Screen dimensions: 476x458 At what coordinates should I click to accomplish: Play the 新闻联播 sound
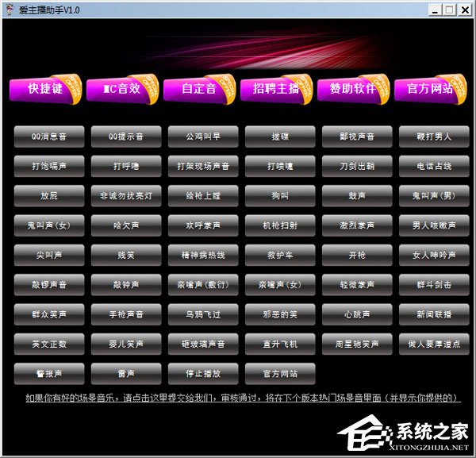(434, 314)
